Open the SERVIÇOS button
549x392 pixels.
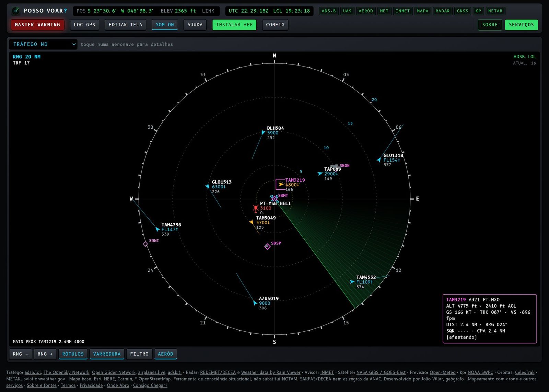(x=521, y=25)
